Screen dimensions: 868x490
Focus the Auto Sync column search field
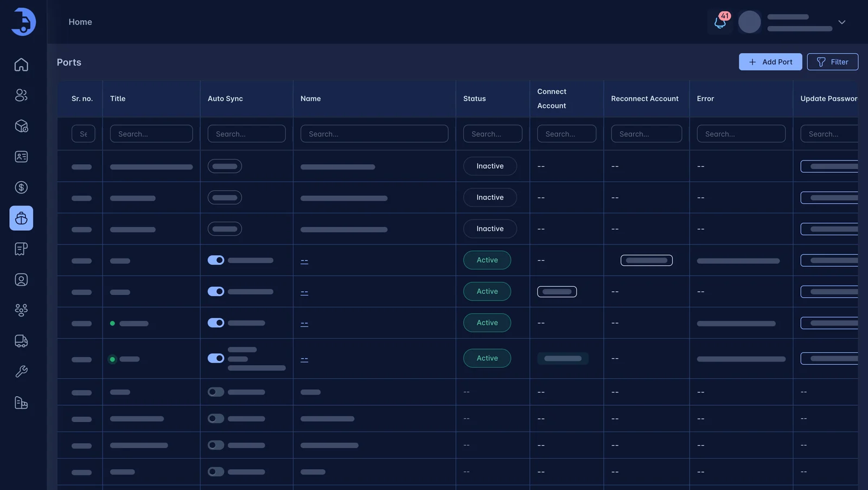(247, 134)
